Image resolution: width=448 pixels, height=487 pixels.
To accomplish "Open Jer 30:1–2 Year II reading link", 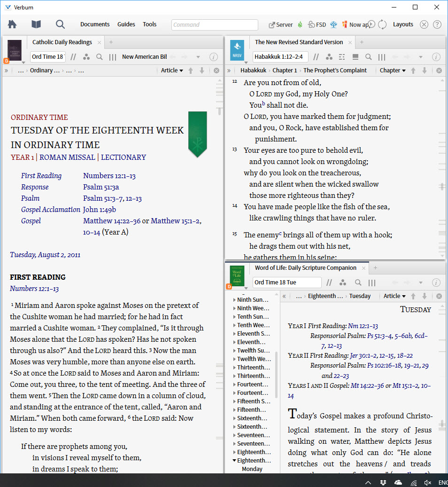I will [380, 356].
